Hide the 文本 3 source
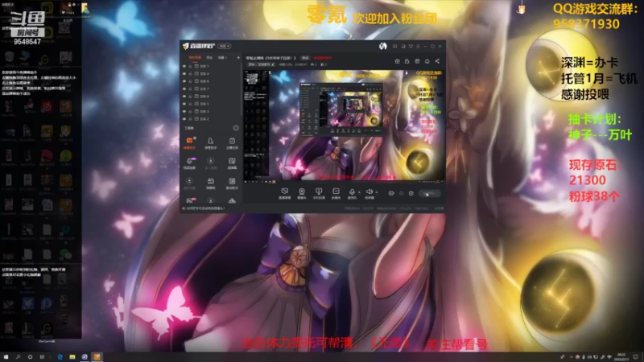The width and height of the screenshot is (644, 362). click(x=184, y=111)
